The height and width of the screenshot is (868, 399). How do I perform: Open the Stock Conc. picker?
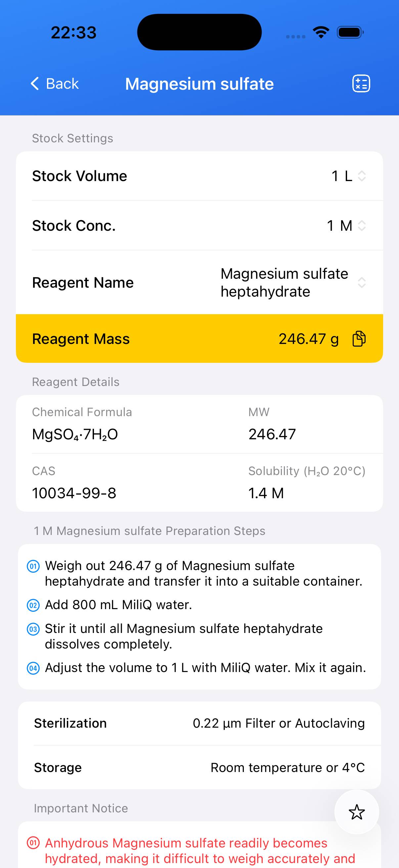coord(346,225)
